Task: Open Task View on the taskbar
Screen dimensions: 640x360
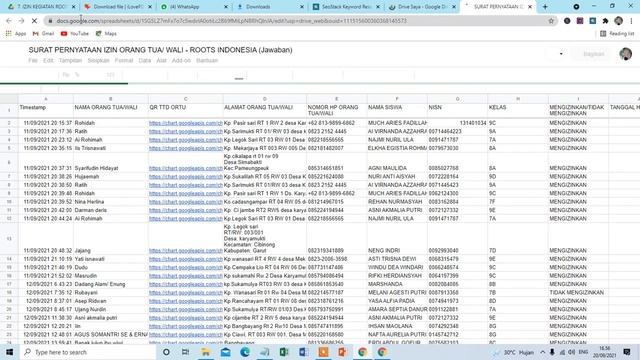Action: [185, 352]
